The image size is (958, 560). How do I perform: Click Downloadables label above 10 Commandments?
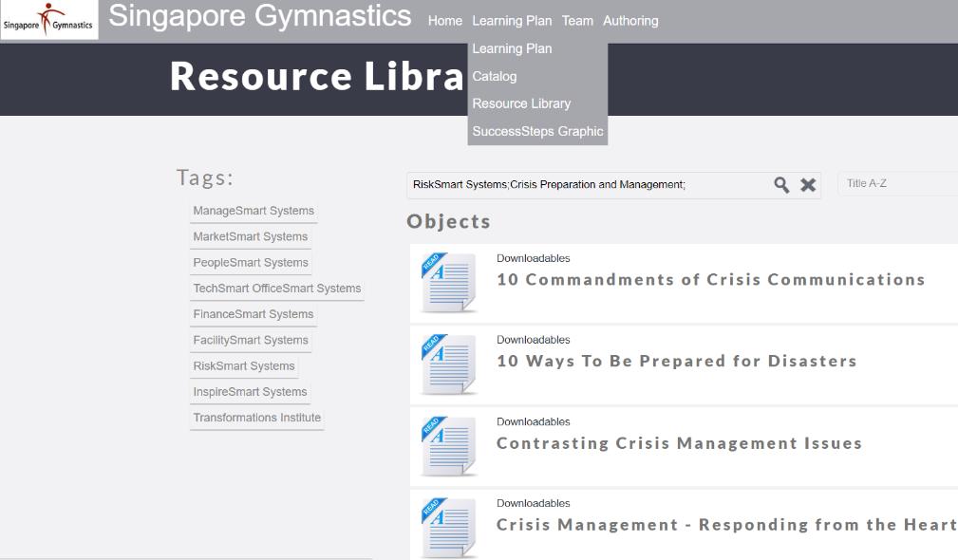tap(533, 258)
